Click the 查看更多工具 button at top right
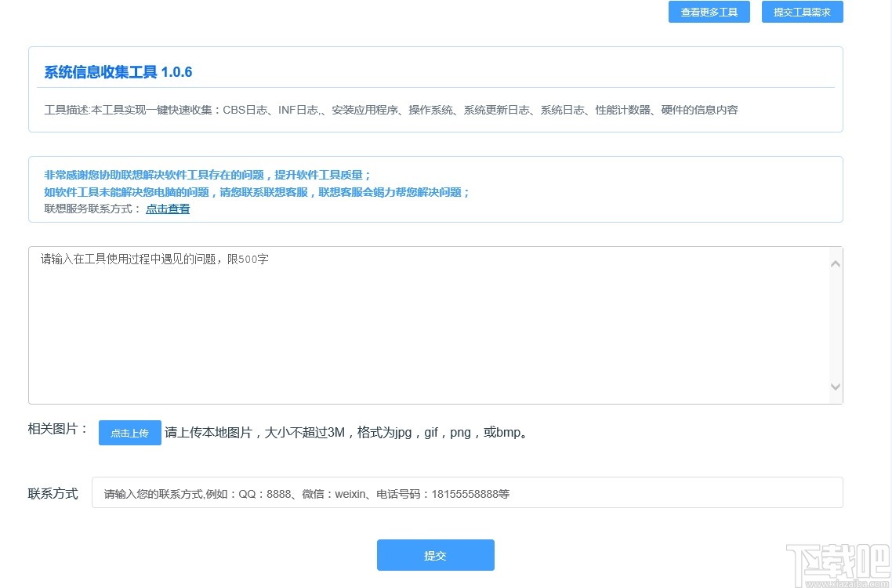The height and width of the screenshot is (588, 892). 709,12
